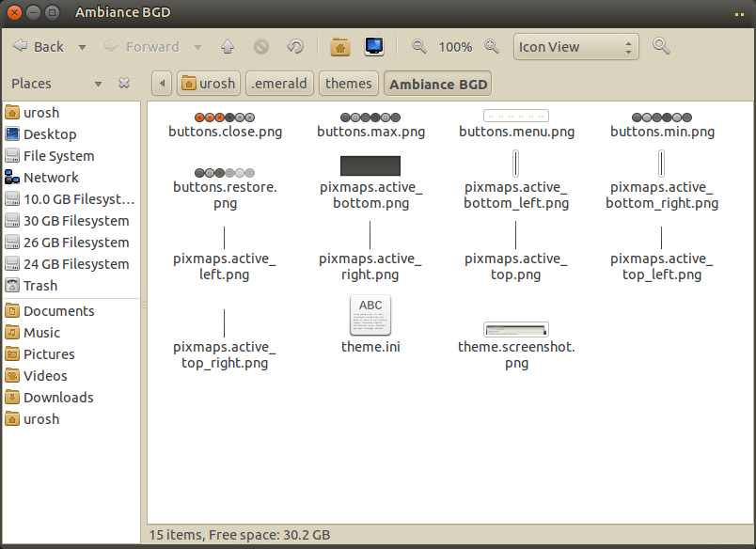Viewport: 756px width, 549px height.
Task: Click the Ambiance BGD path button
Action: pyautogui.click(x=438, y=84)
